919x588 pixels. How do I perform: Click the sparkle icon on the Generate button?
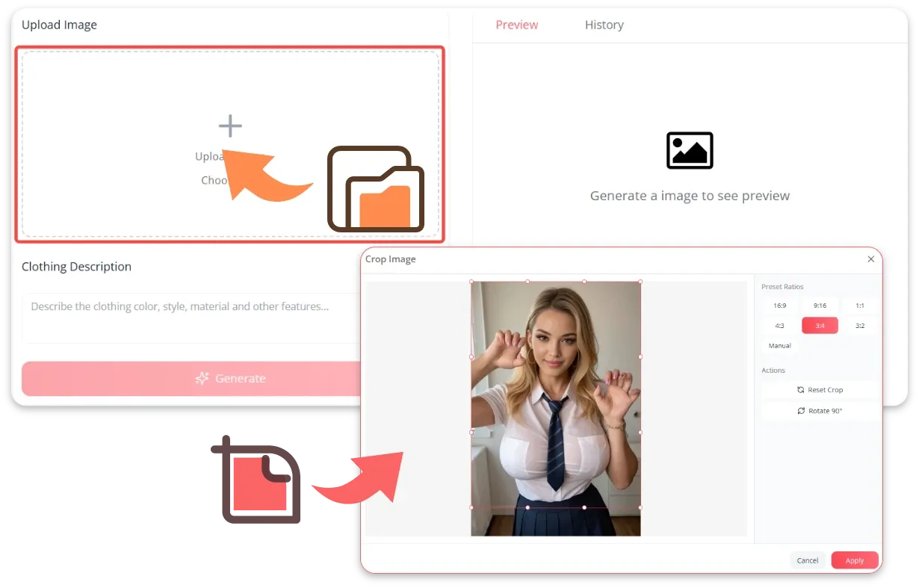[x=202, y=379]
